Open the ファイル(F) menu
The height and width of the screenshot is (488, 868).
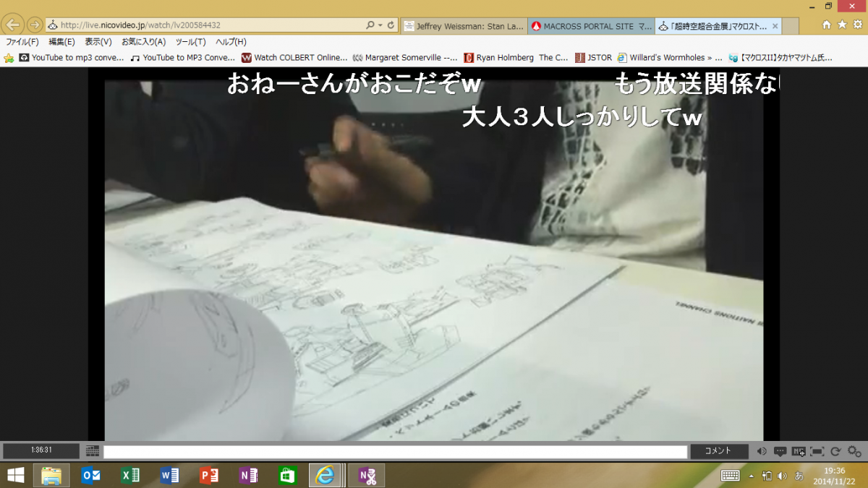tap(22, 42)
